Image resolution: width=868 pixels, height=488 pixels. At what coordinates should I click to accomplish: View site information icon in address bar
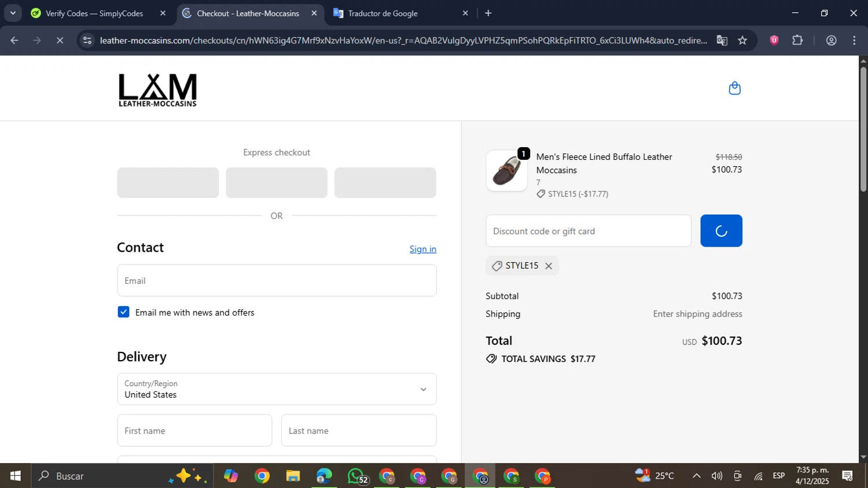coord(87,41)
